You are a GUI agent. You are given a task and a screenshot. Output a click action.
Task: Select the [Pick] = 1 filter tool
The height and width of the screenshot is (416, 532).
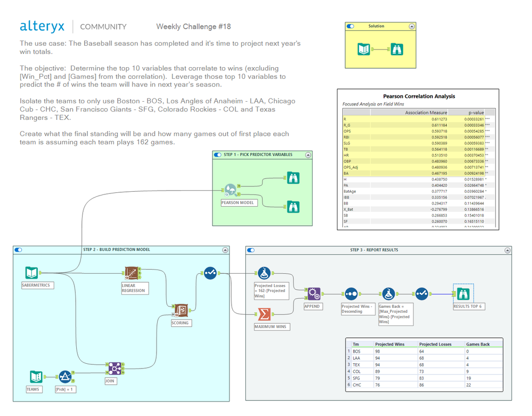click(65, 377)
